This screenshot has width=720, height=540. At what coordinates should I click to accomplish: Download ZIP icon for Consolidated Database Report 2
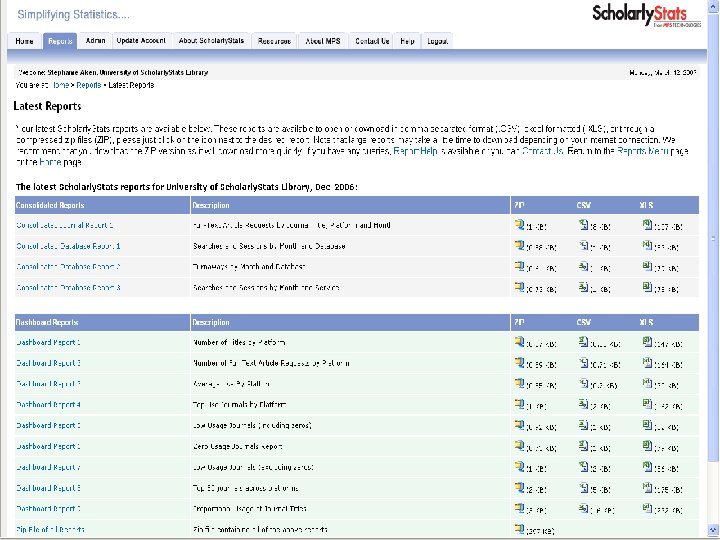pyautogui.click(x=519, y=266)
